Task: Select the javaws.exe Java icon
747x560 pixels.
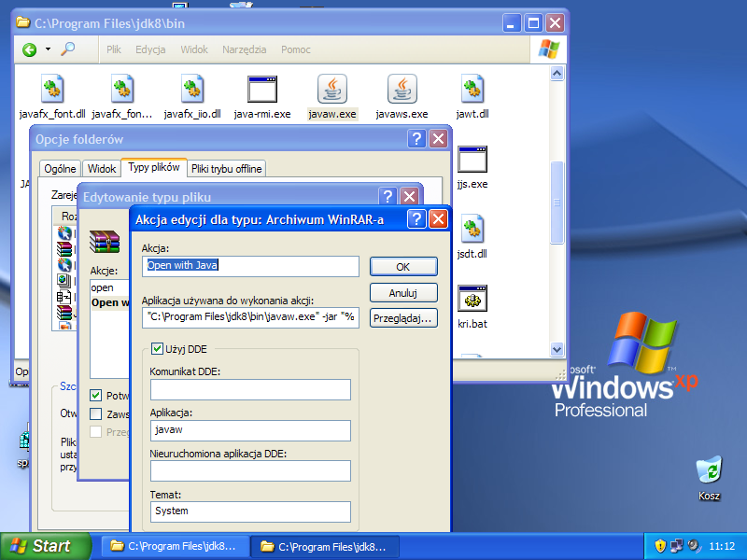Action: [402, 89]
